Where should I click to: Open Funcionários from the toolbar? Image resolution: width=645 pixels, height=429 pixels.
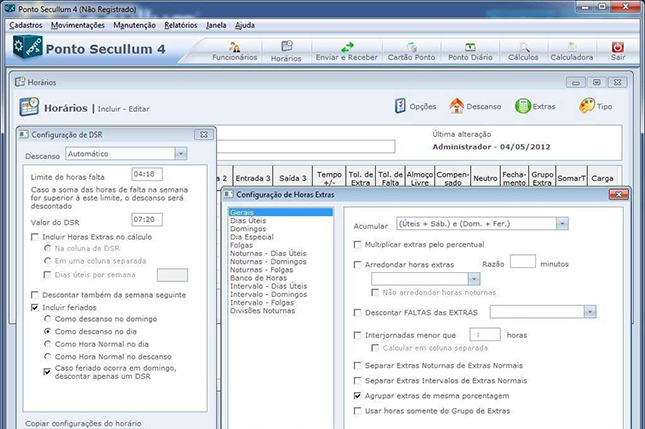[234, 51]
